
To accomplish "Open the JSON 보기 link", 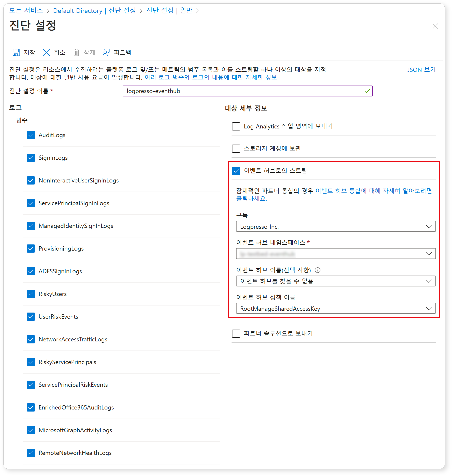I will click(x=421, y=70).
